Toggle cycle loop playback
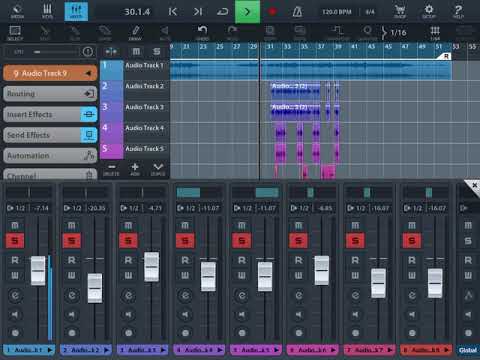Screen dimensions: 480x360 tap(222, 12)
